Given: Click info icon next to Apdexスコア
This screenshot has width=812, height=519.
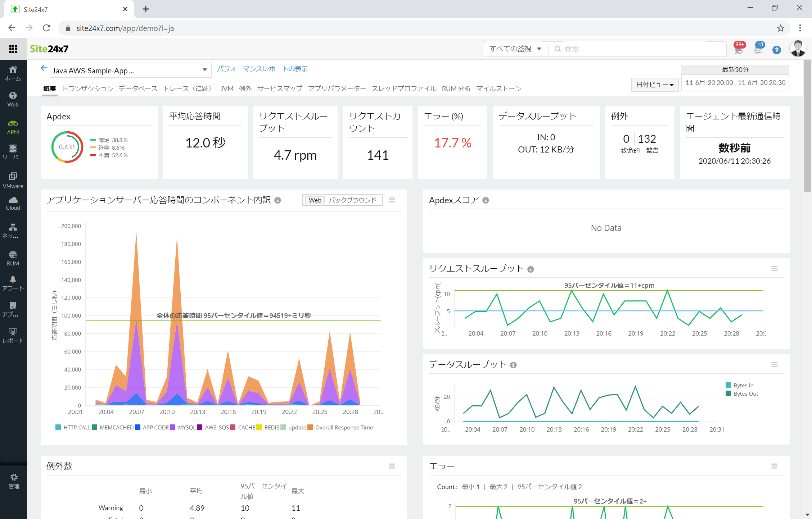Looking at the screenshot, I should (486, 200).
